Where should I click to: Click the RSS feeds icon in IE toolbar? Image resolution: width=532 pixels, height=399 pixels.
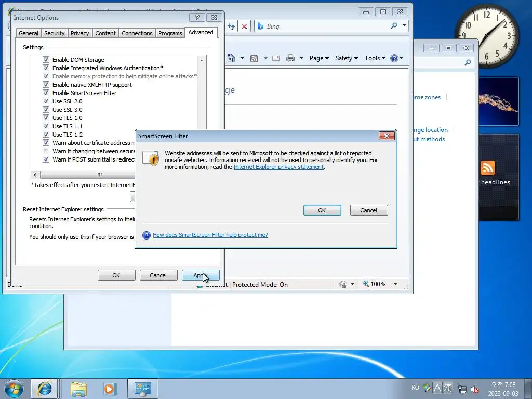[254, 58]
